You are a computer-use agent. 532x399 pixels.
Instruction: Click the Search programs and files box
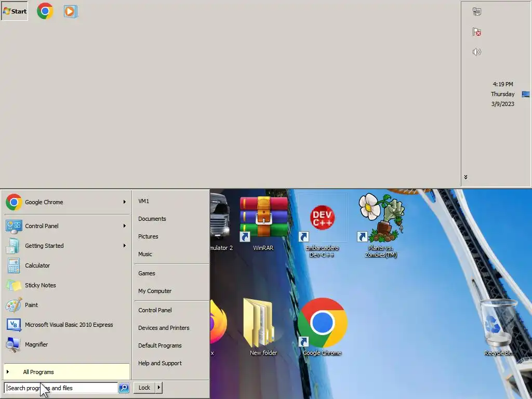coord(61,388)
